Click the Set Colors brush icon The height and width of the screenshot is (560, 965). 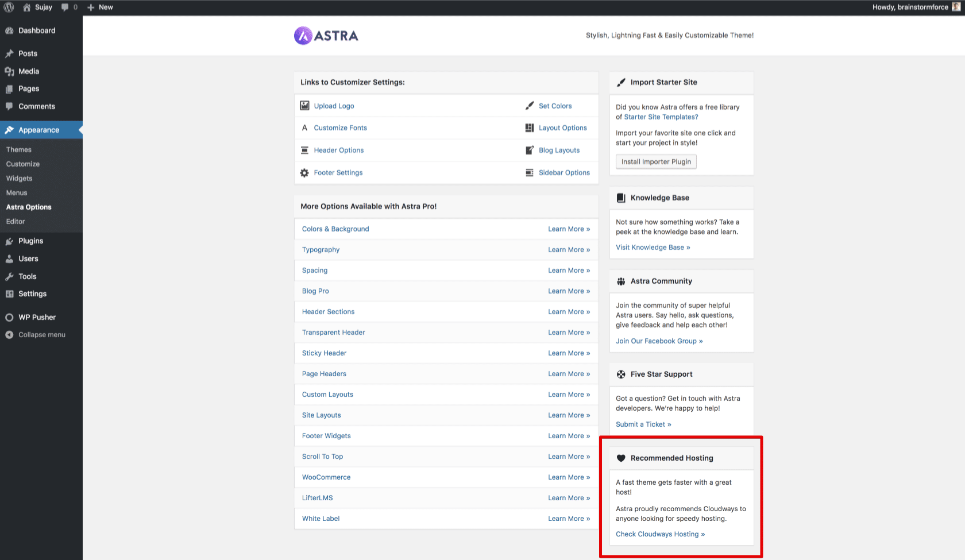(530, 106)
